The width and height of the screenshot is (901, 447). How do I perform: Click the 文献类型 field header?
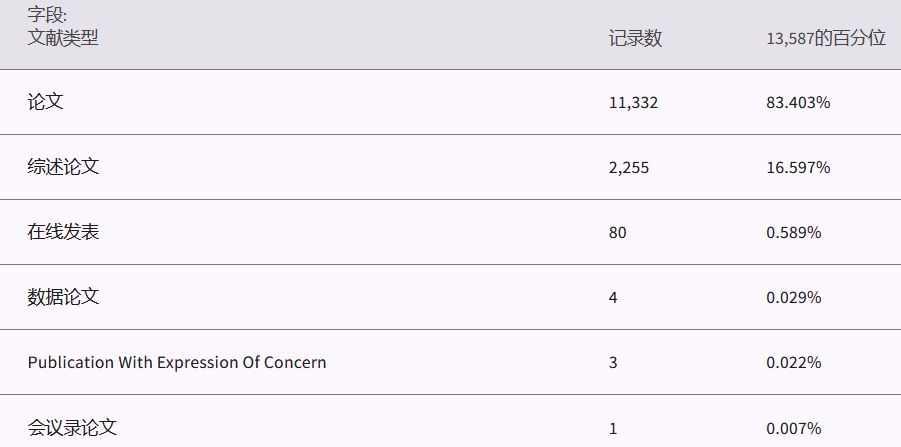(63, 38)
